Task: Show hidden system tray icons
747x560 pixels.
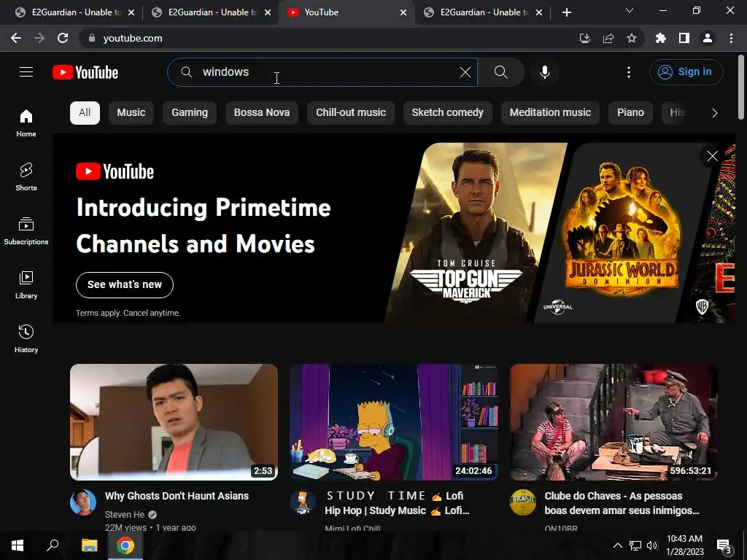Action: point(617,545)
